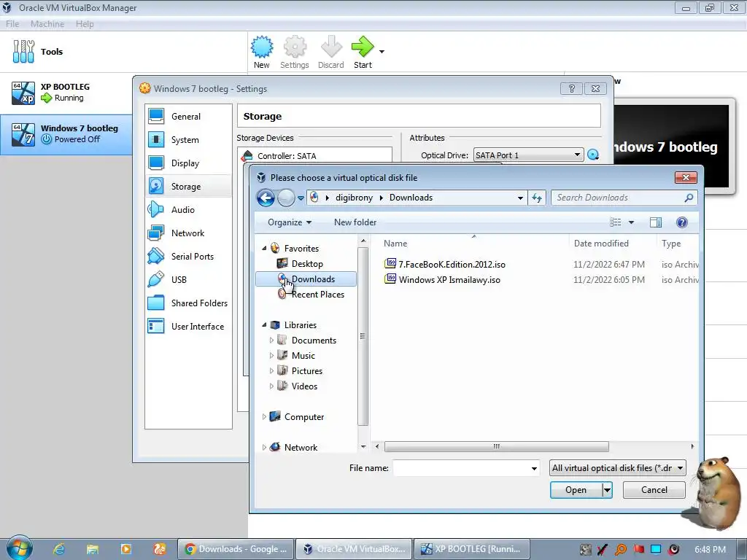This screenshot has width=747, height=560.
Task: Click digibrony in the address path
Action: point(354,198)
